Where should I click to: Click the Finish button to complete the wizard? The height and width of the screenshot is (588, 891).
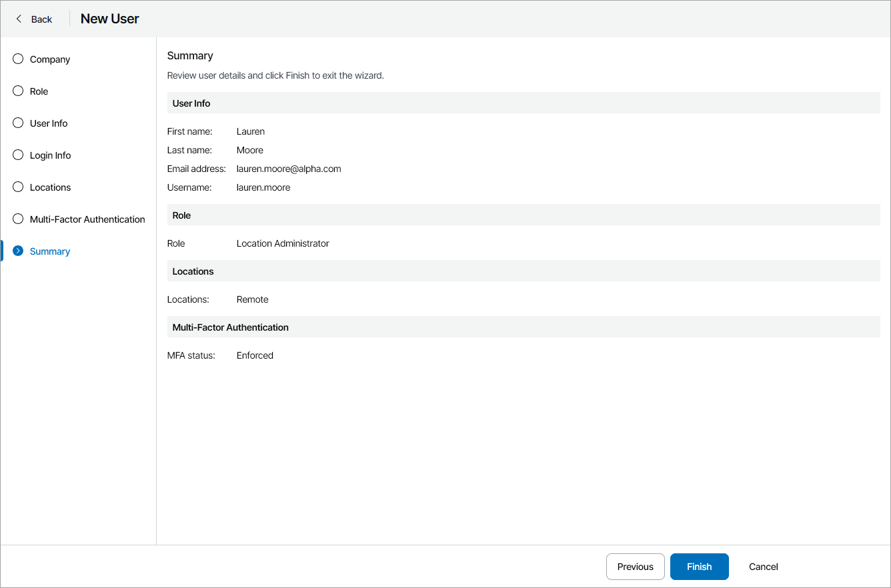699,566
